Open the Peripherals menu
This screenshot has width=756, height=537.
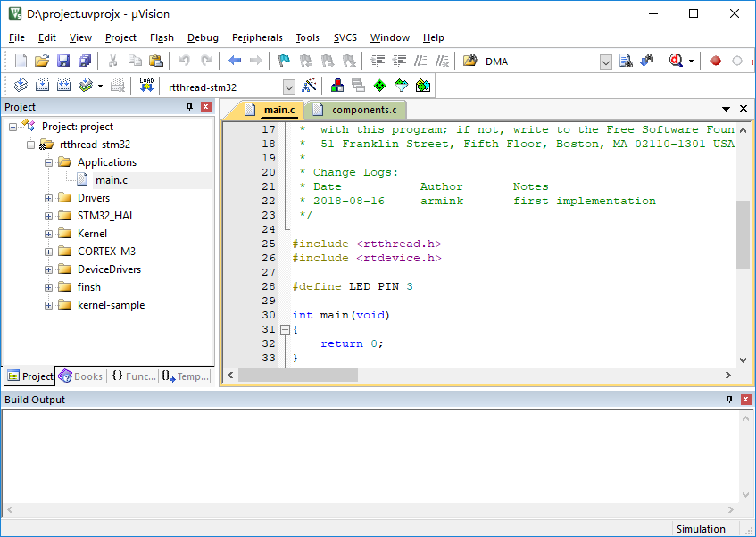(257, 37)
